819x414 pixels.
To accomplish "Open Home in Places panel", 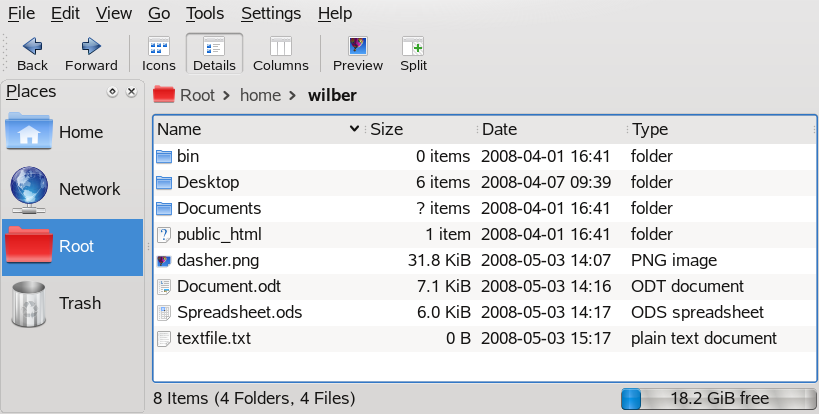I will click(x=73, y=132).
